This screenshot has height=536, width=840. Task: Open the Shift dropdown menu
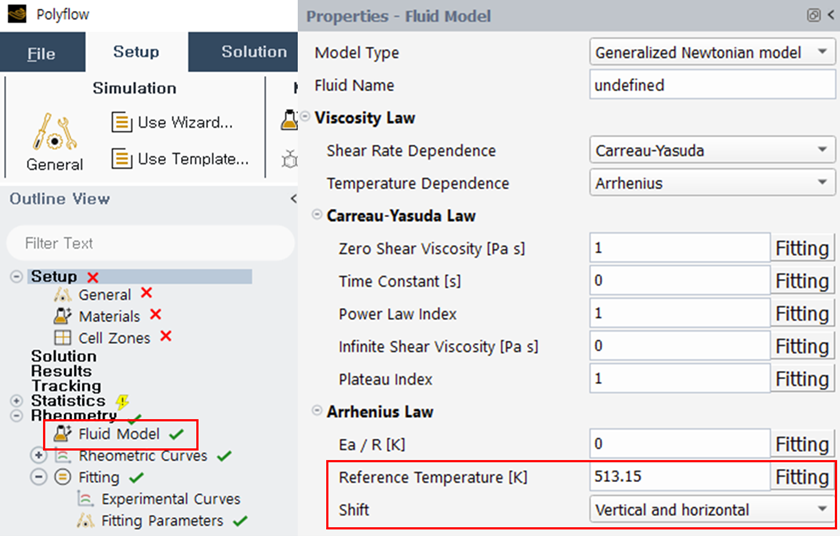click(712, 510)
